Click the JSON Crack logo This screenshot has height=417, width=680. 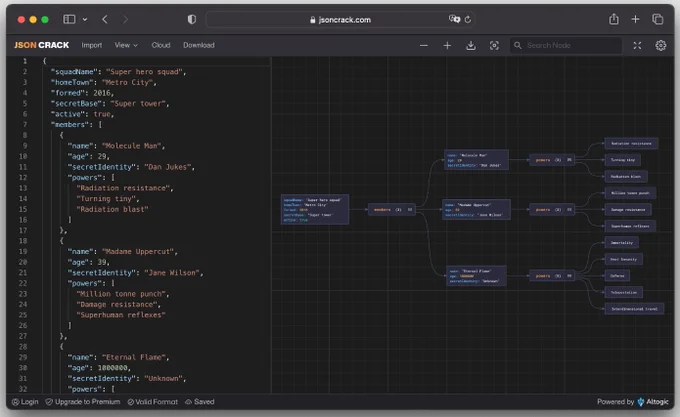pyautogui.click(x=42, y=45)
